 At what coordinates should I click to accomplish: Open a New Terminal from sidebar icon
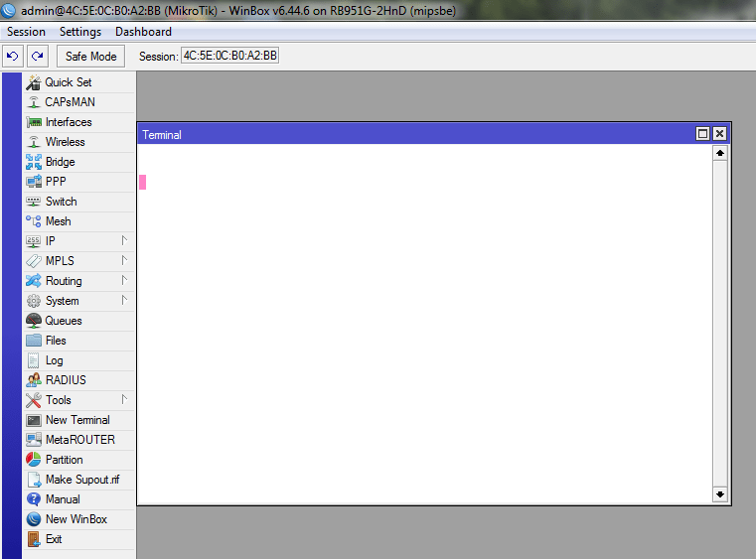pos(34,420)
